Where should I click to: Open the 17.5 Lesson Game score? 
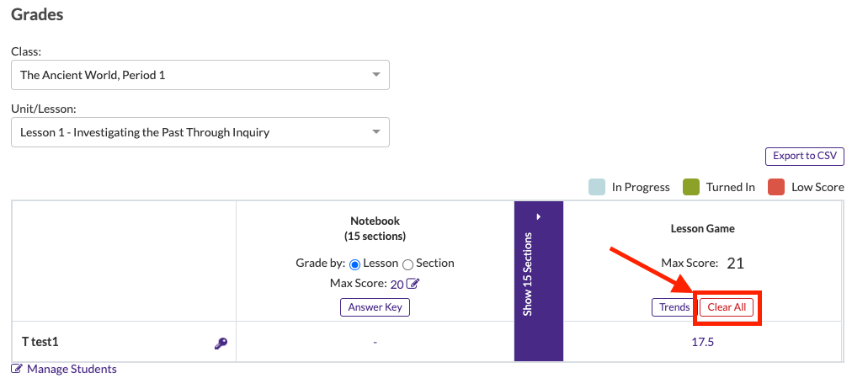click(701, 343)
